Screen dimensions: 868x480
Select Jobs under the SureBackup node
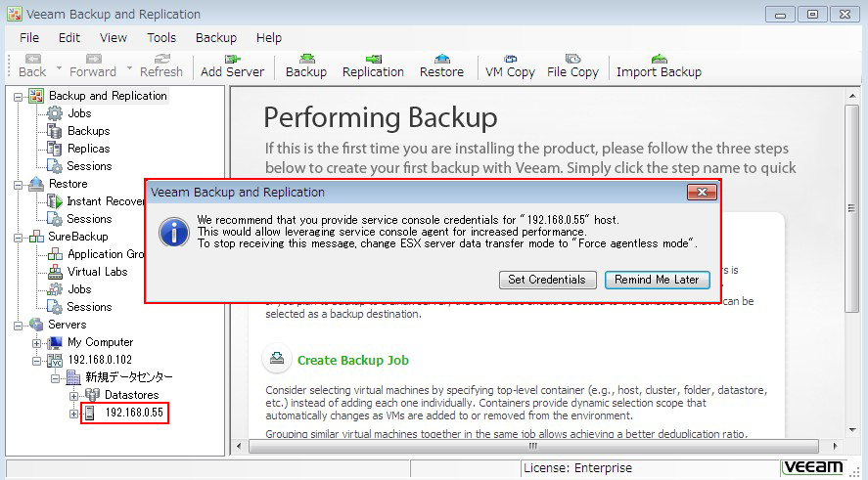pyautogui.click(x=79, y=289)
